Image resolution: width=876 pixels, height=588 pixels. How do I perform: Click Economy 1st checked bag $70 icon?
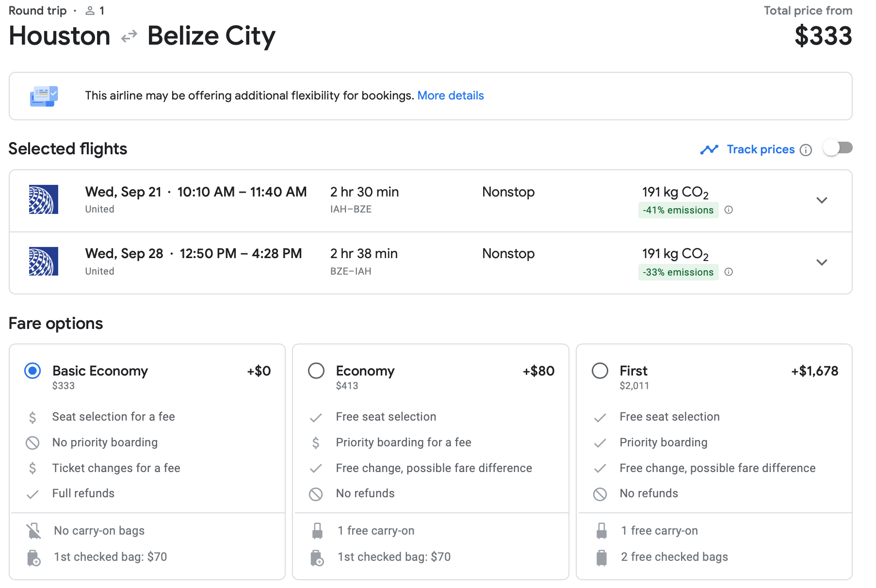pos(317,558)
